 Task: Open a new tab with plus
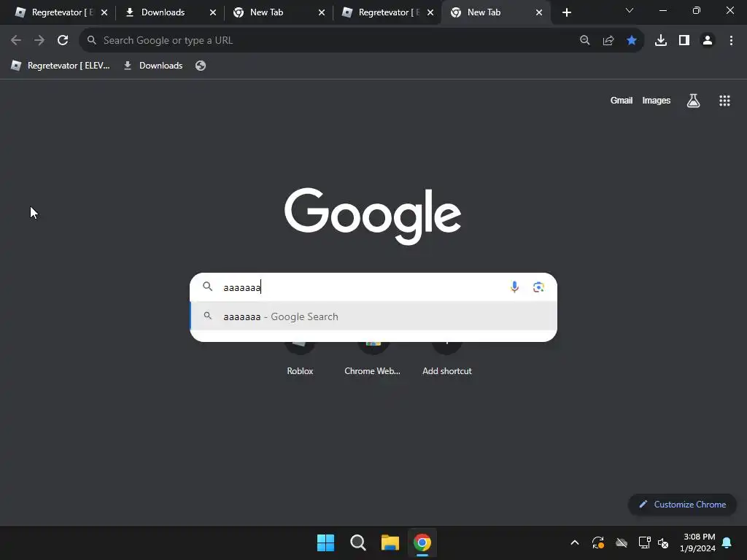566,12
